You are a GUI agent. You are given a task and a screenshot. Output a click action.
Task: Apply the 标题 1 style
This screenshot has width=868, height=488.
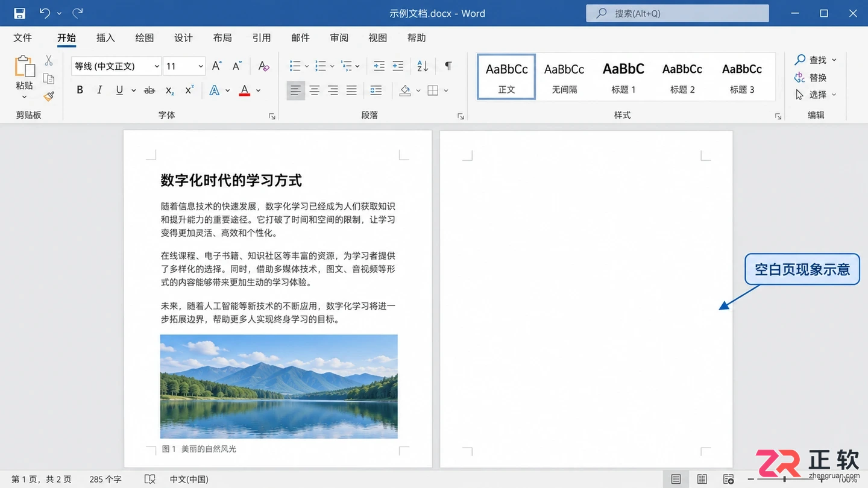pos(623,77)
